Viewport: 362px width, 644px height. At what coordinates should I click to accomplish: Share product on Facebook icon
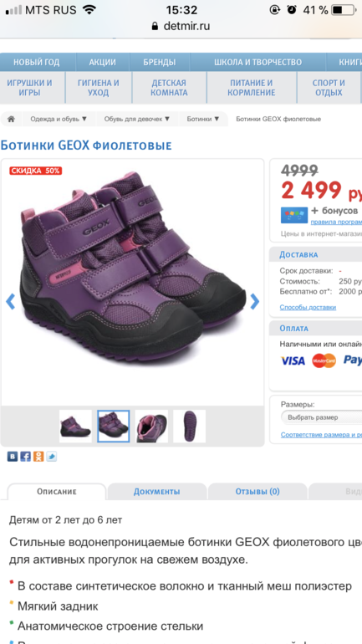click(x=25, y=457)
